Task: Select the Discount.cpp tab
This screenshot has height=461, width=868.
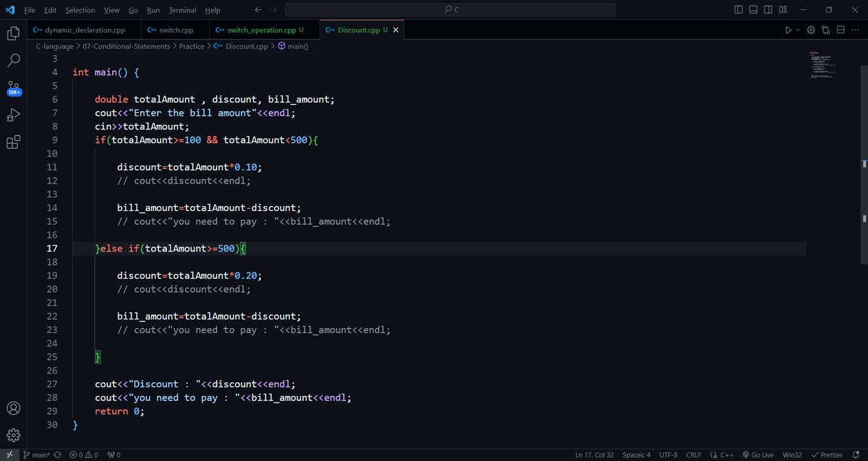Action: [360, 30]
